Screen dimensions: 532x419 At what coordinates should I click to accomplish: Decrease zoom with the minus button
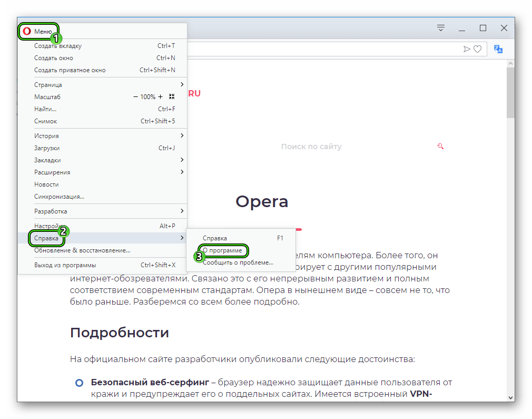click(x=135, y=97)
